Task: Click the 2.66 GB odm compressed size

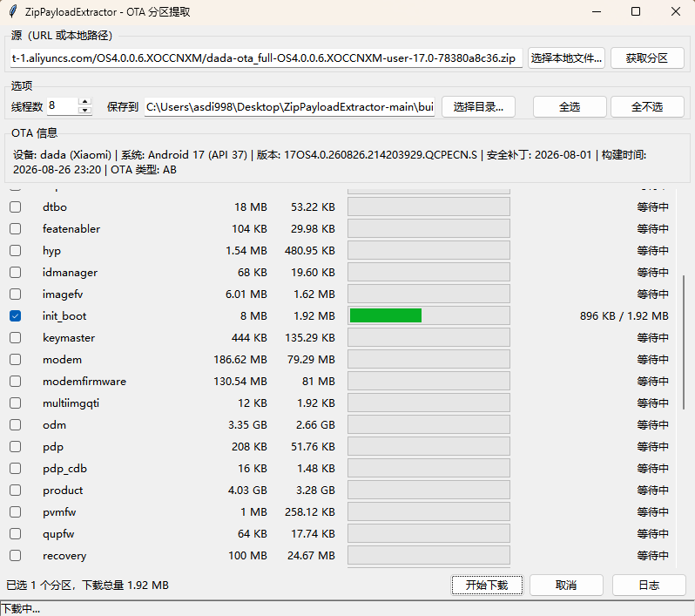Action: (315, 425)
